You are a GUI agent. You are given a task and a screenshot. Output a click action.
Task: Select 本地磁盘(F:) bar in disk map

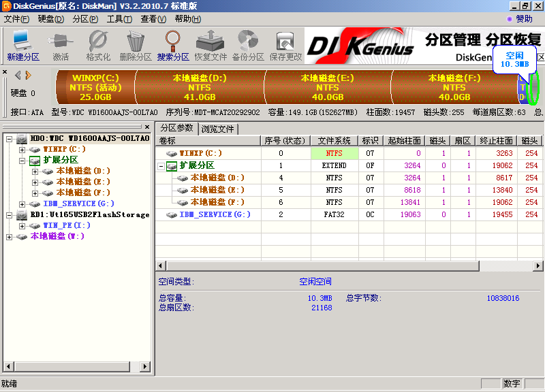pos(454,87)
